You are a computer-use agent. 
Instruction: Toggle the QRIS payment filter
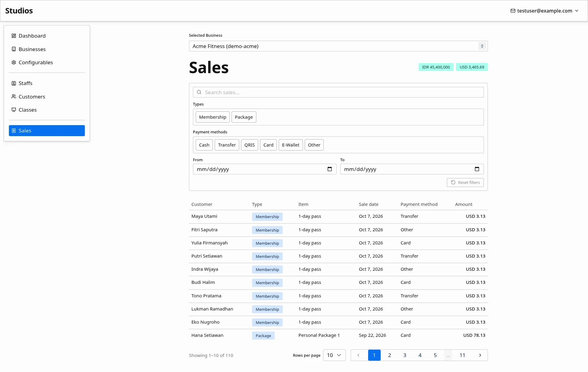[x=250, y=145]
